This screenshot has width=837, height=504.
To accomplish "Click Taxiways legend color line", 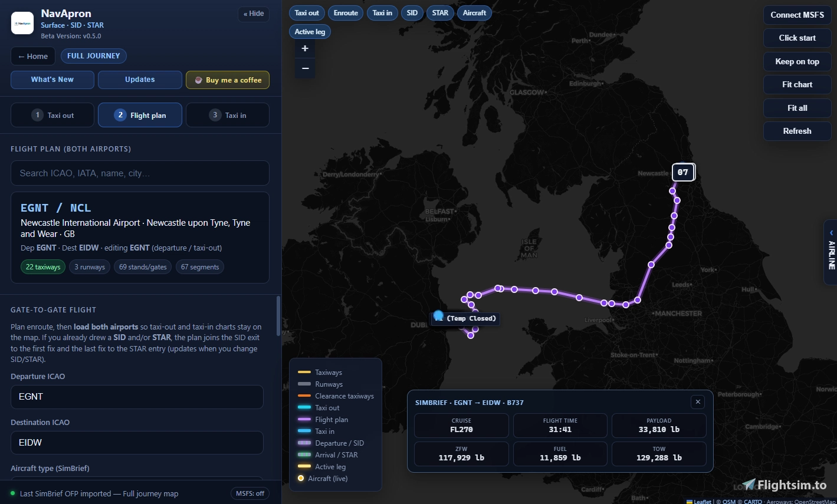I will pyautogui.click(x=304, y=372).
